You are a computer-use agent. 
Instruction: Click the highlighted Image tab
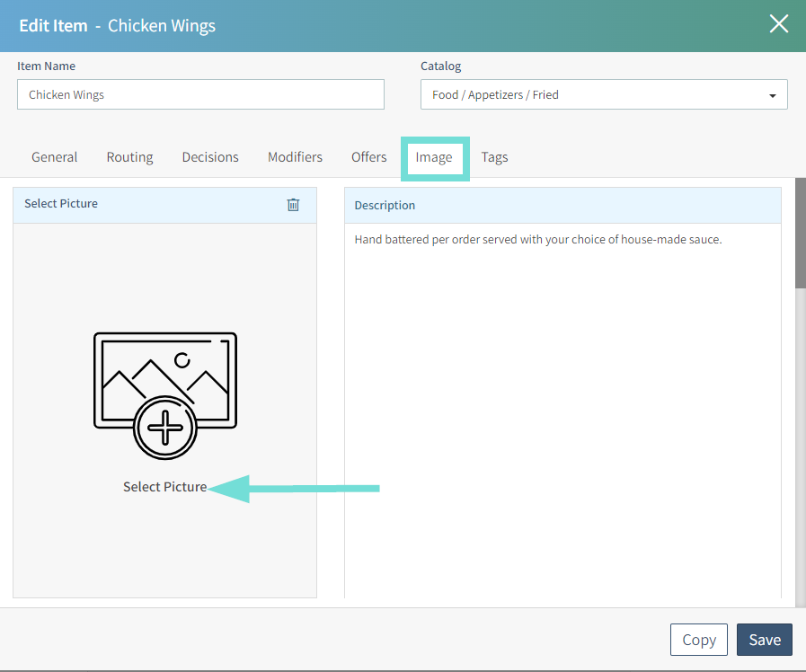(434, 157)
